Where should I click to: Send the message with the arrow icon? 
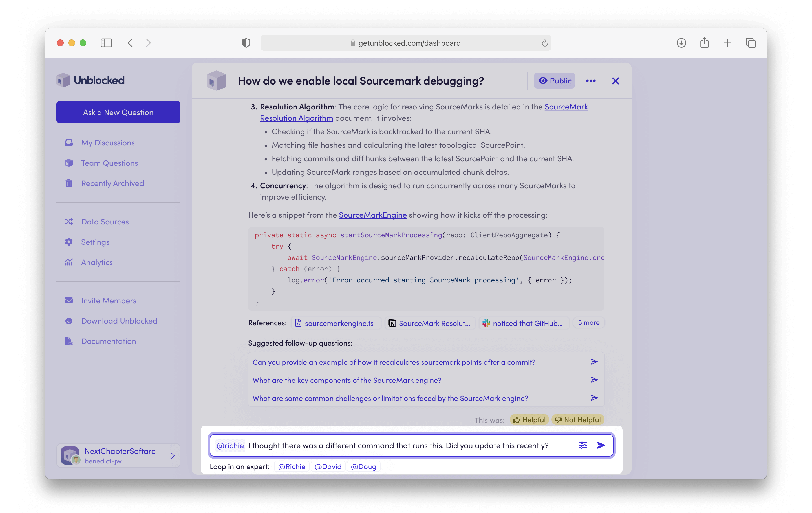click(601, 445)
